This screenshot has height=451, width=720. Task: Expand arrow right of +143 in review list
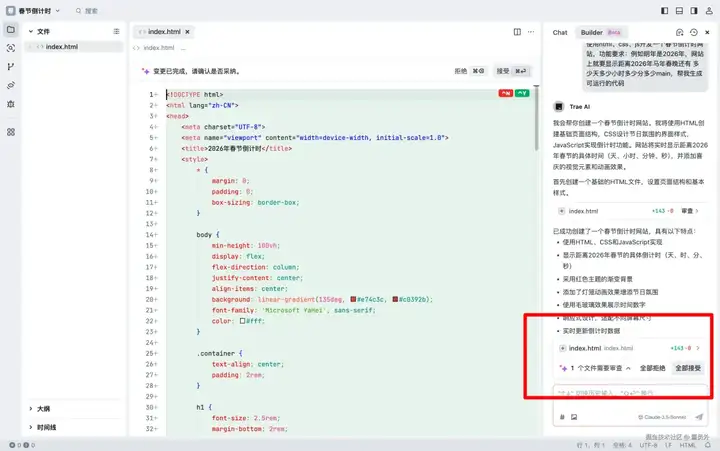[x=698, y=349]
